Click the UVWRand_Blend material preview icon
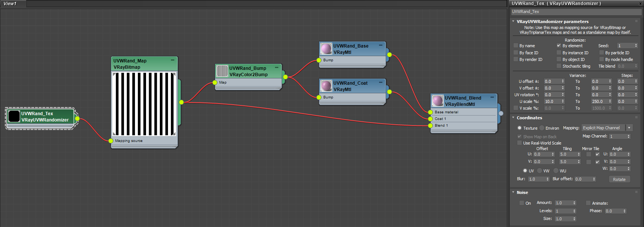The image size is (644, 227). (x=437, y=101)
